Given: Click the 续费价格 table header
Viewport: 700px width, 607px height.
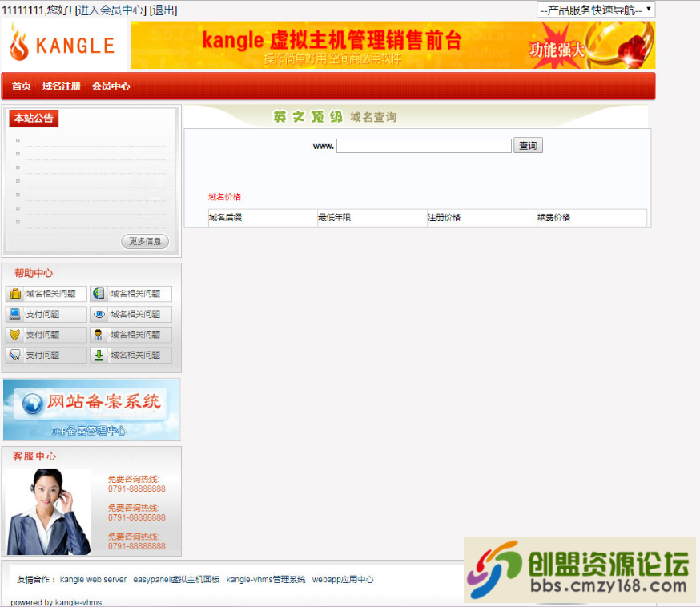Looking at the screenshot, I should [x=554, y=217].
